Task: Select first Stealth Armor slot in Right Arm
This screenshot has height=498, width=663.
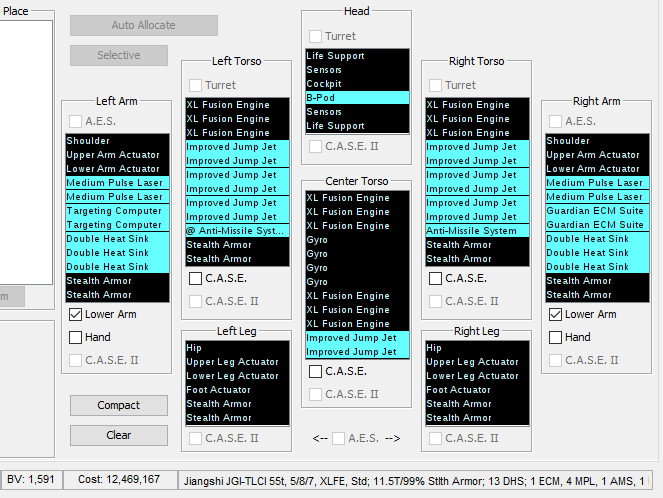Action: (x=597, y=281)
